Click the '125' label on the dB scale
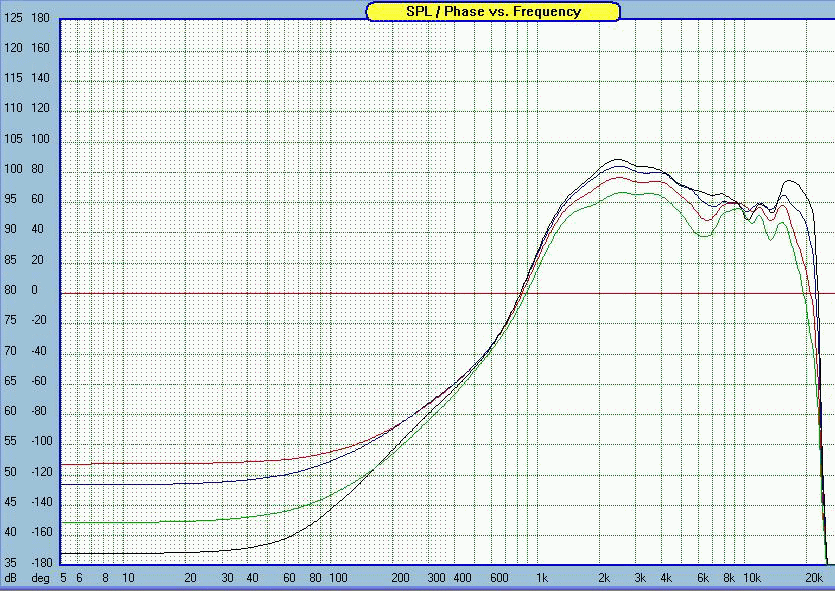835x591 pixels. [x=13, y=18]
